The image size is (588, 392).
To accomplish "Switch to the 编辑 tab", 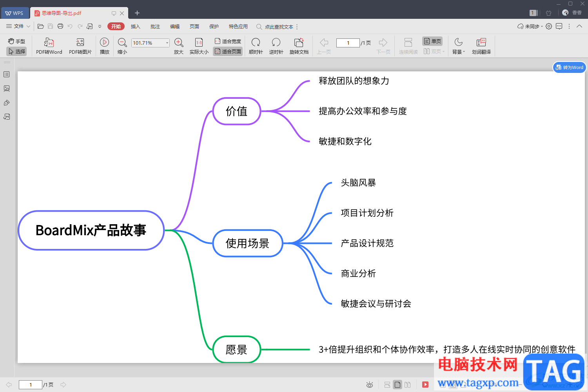I will 175,26.
